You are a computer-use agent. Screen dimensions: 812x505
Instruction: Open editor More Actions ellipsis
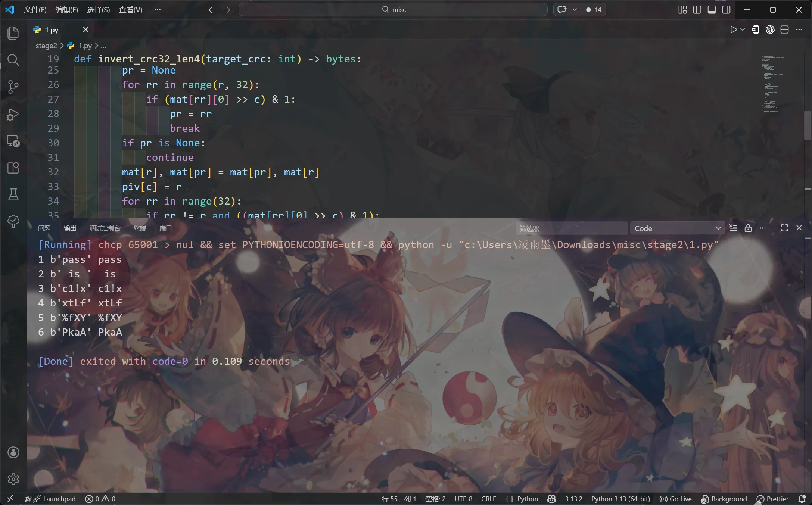[x=799, y=29]
